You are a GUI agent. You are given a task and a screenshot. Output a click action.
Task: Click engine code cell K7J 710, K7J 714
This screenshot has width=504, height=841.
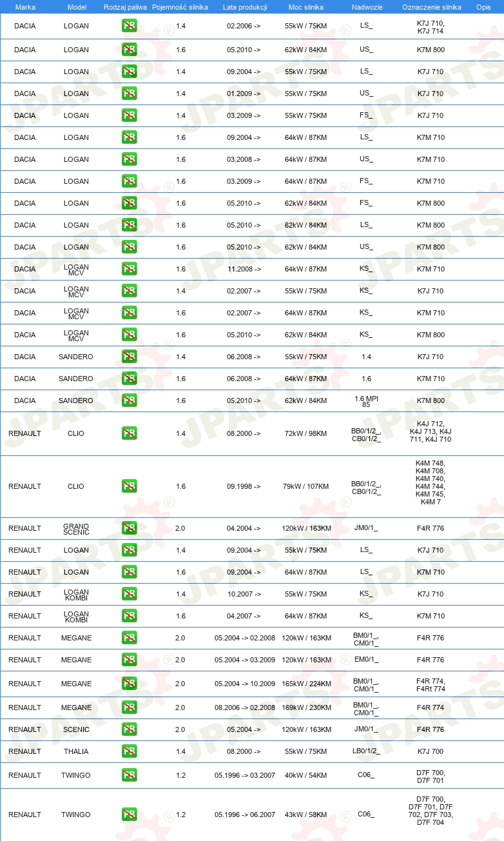pos(431,26)
